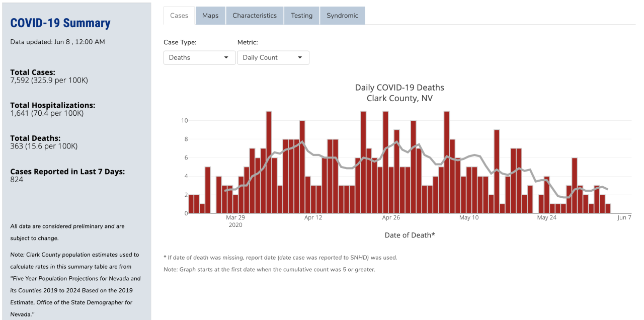Image resolution: width=644 pixels, height=320 pixels.
Task: Click the last bar before Jun 7
Action: (608, 208)
